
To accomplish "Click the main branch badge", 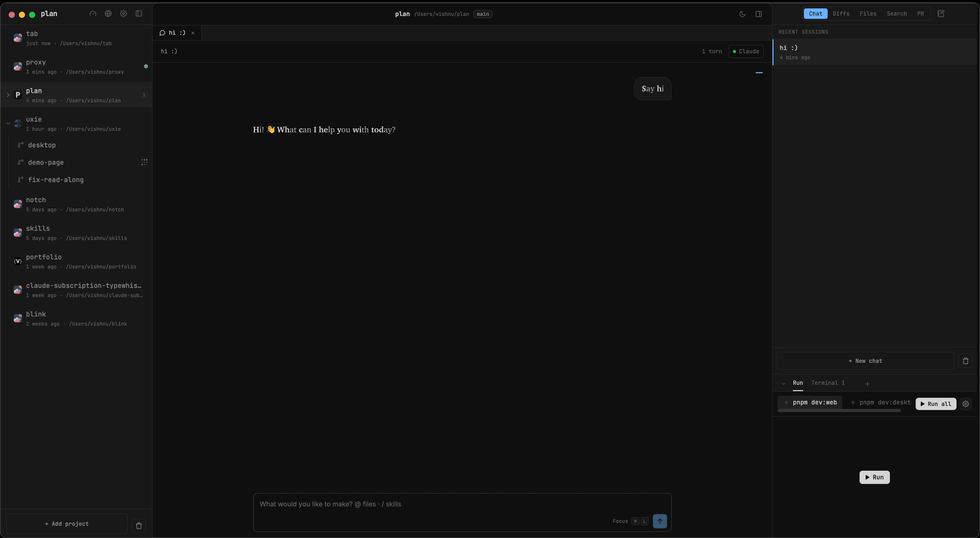I will (483, 14).
